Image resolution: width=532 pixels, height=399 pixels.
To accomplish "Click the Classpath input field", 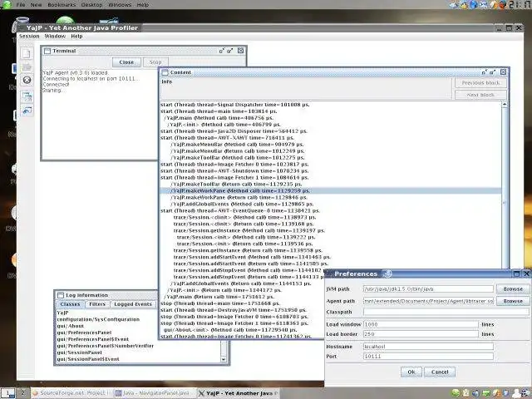I will tap(446, 313).
